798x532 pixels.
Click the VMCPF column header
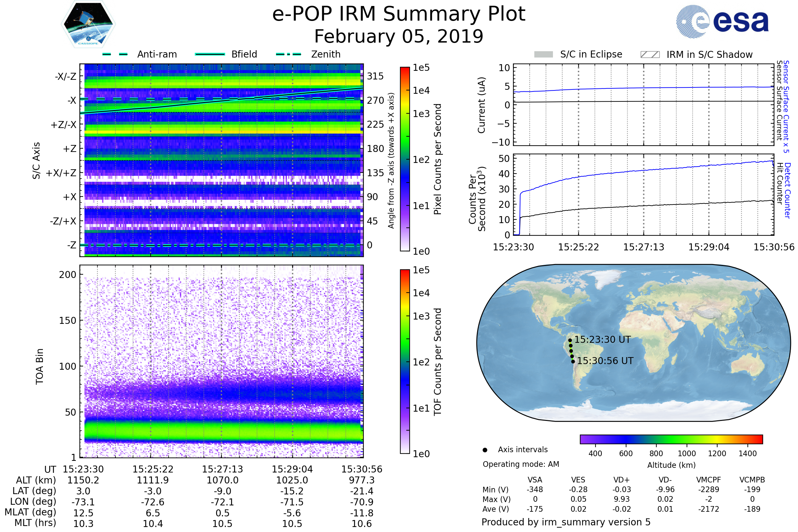[709, 480]
